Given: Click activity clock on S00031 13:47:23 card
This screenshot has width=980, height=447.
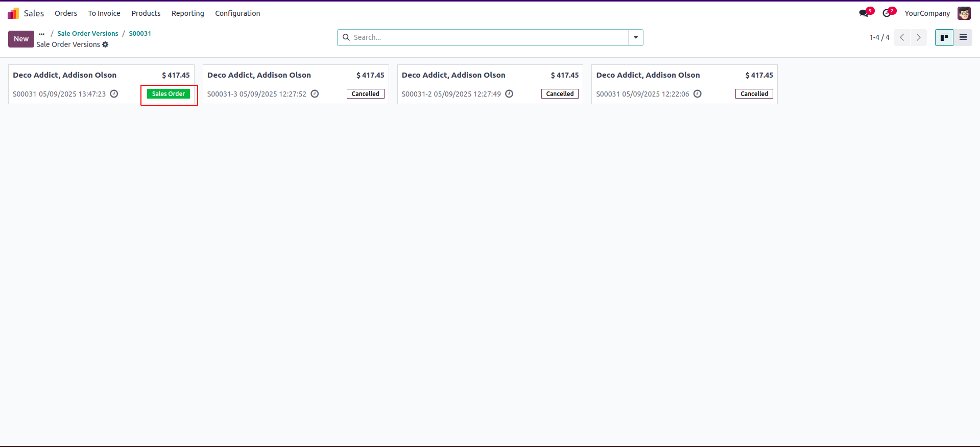Looking at the screenshot, I should (x=114, y=94).
